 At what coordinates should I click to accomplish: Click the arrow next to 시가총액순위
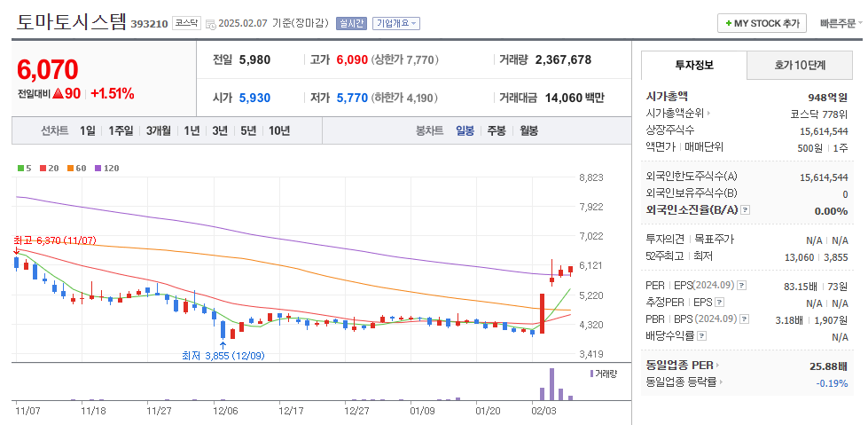[708, 114]
